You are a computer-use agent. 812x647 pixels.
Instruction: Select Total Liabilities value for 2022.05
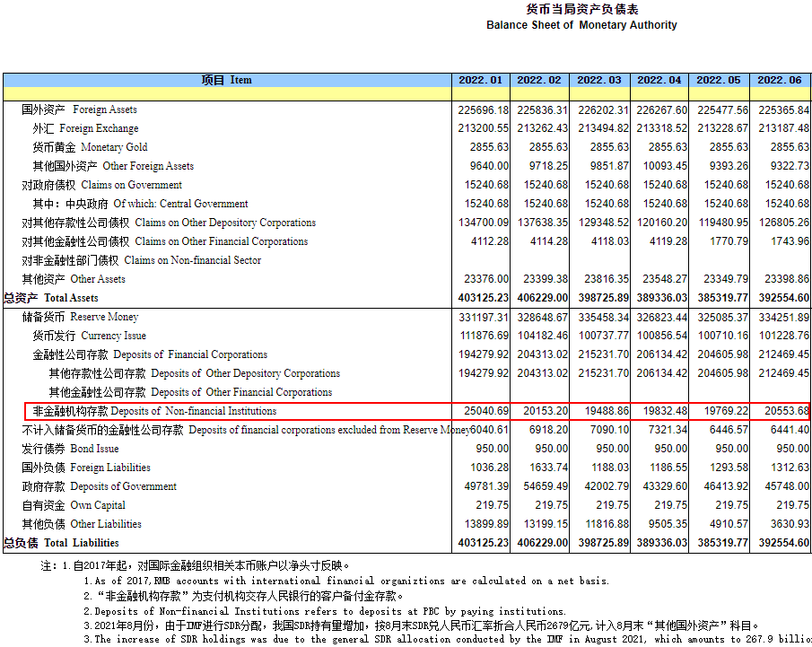point(723,543)
